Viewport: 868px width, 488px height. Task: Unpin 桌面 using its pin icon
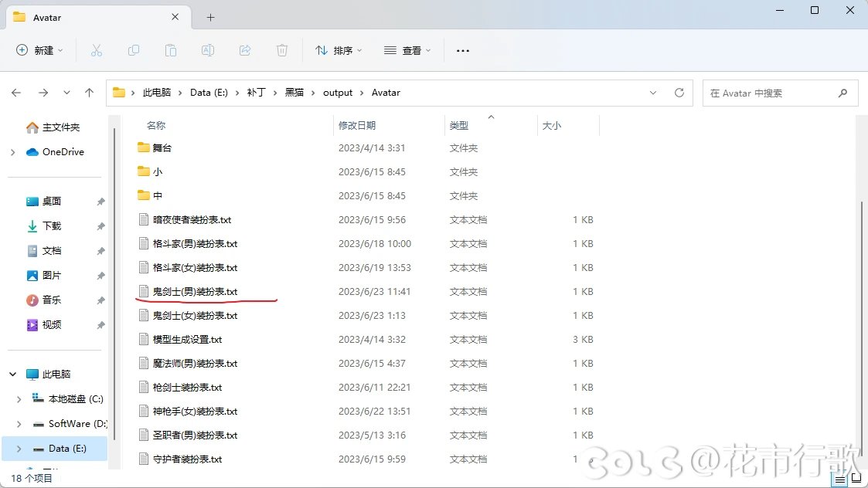pos(100,202)
